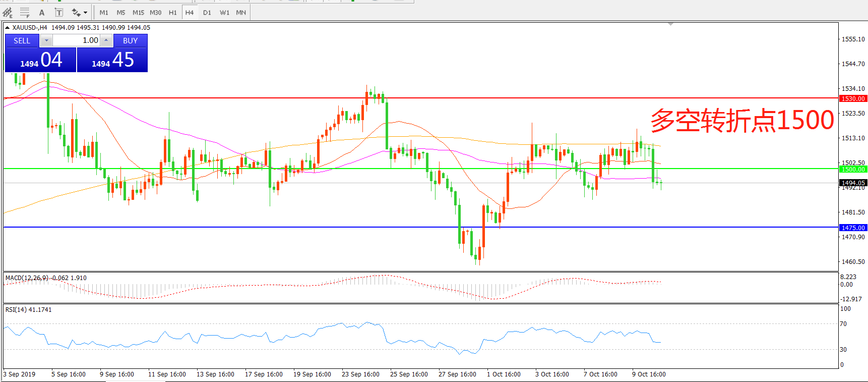
Task: Click the Arrows objects icon
Action: [76, 13]
